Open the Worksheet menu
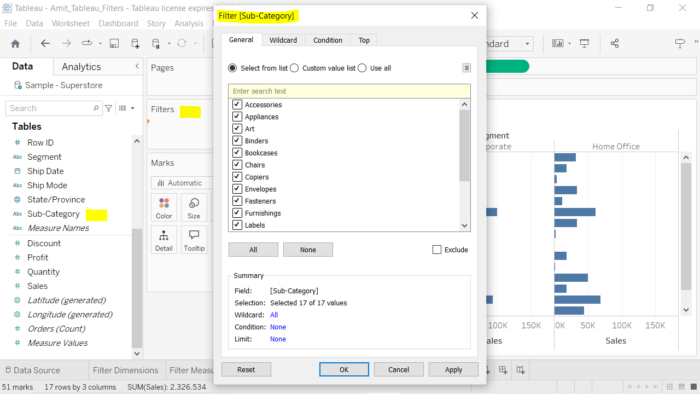 (71, 23)
